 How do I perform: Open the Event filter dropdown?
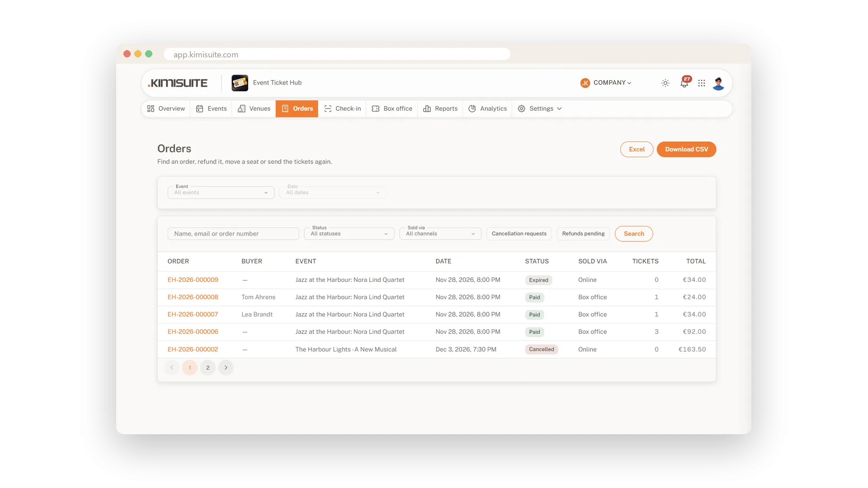221,192
